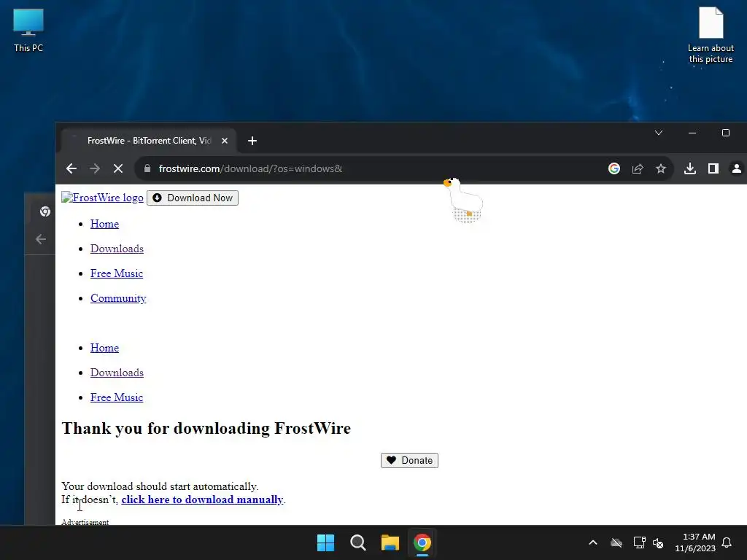Click the Donate button

(x=410, y=461)
